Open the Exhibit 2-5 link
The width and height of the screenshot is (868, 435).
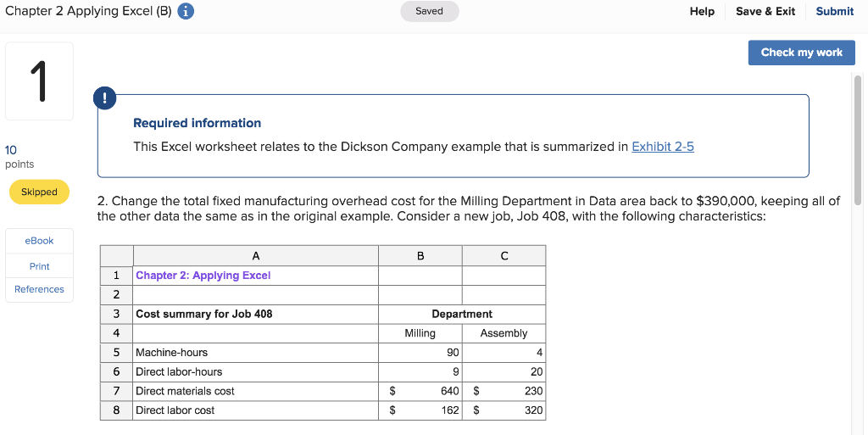click(x=663, y=147)
